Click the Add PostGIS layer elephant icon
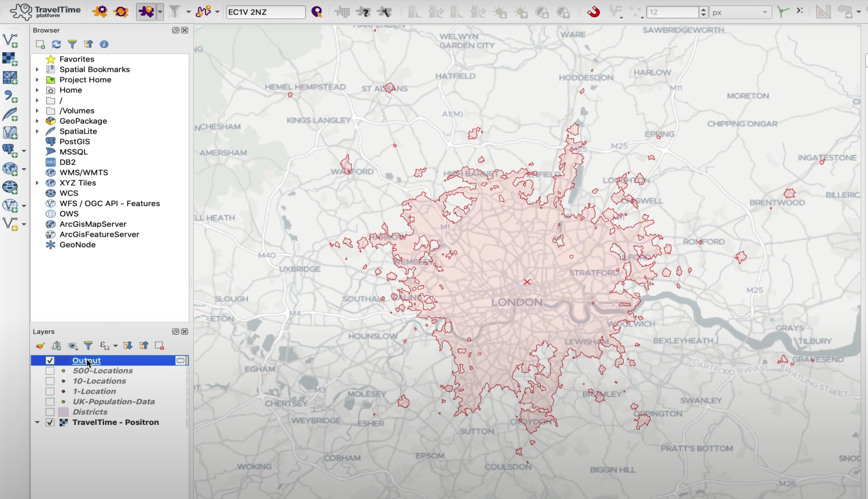868x499 pixels. point(9,150)
